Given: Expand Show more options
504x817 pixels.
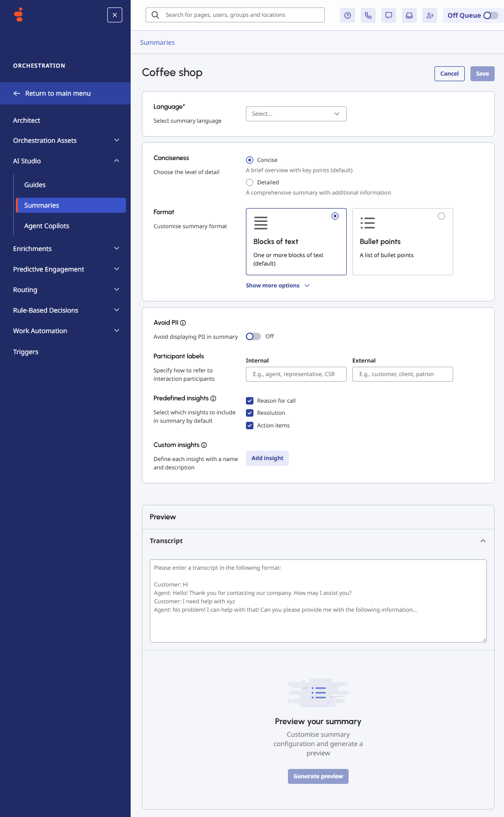Looking at the screenshot, I should tap(277, 286).
